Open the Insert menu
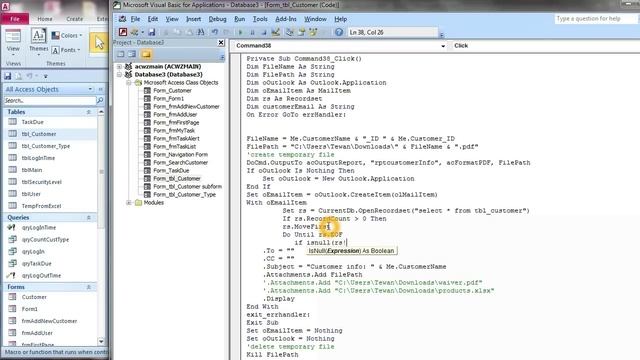 (x=193, y=19)
